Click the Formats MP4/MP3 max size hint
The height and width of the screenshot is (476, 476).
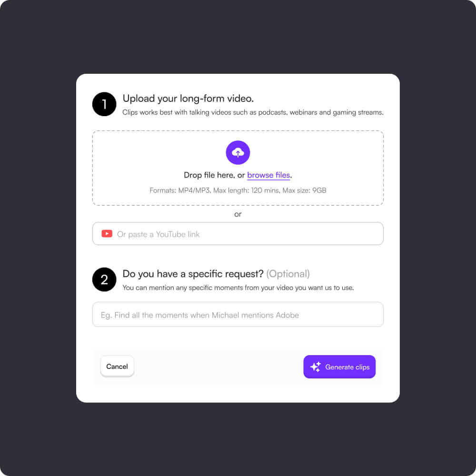tap(238, 190)
